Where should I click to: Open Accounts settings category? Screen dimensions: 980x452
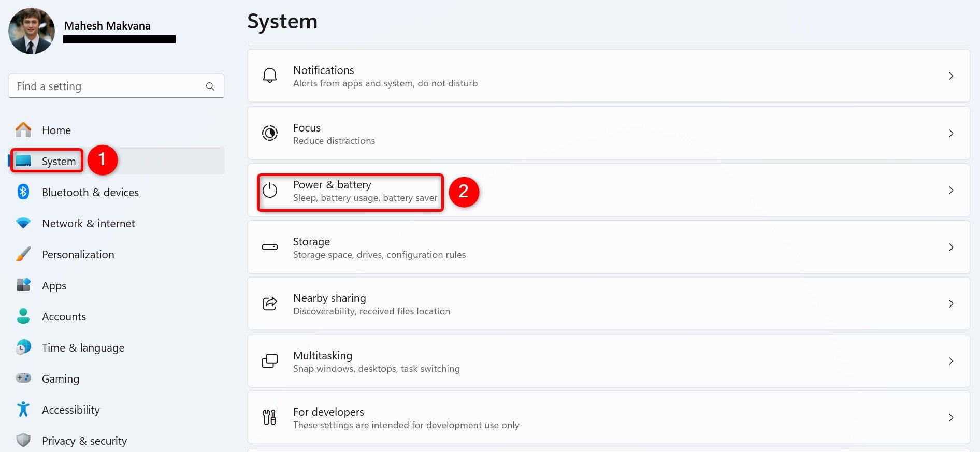click(x=117, y=316)
